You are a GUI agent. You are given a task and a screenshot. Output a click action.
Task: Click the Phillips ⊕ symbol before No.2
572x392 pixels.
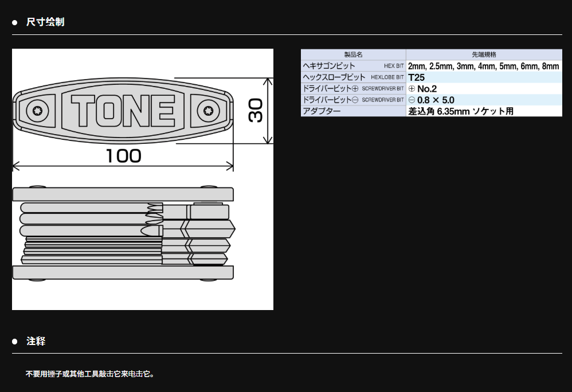coord(412,89)
